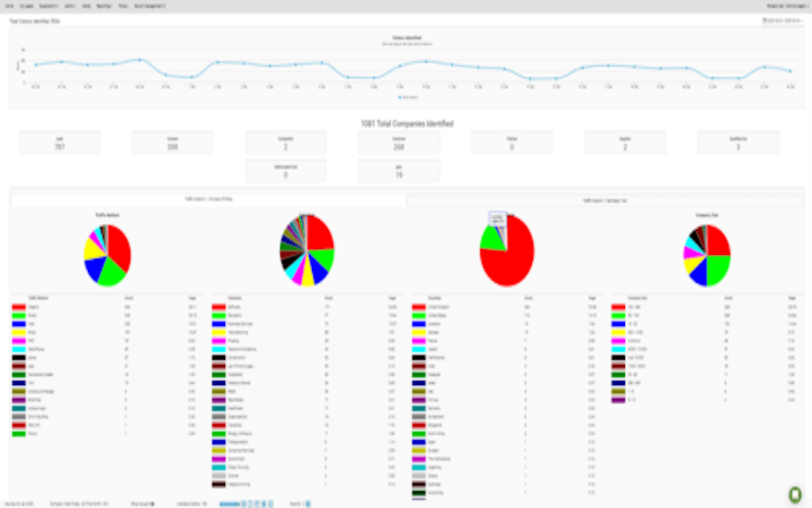Select the Education row in Industries table
This screenshot has height=508, width=812.
307,315
